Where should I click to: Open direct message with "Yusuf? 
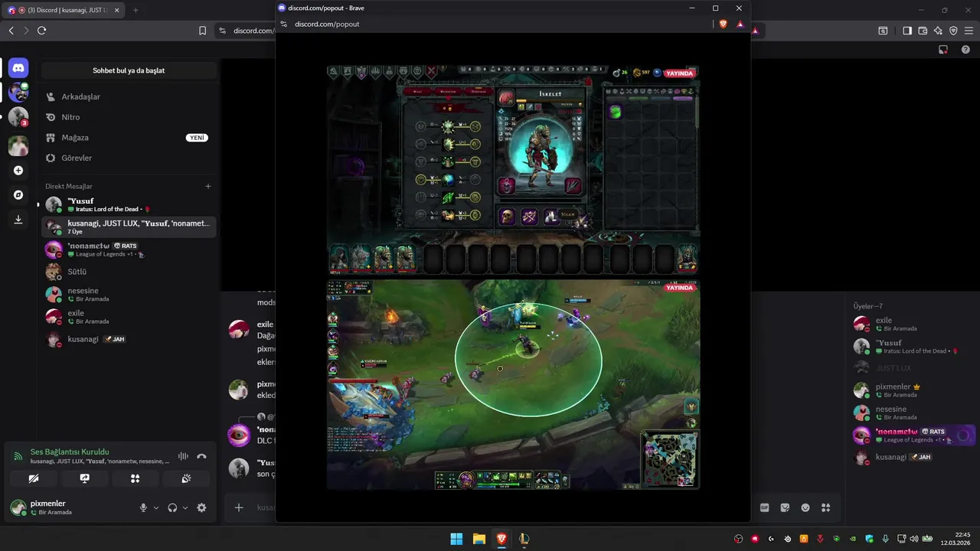coord(129,204)
